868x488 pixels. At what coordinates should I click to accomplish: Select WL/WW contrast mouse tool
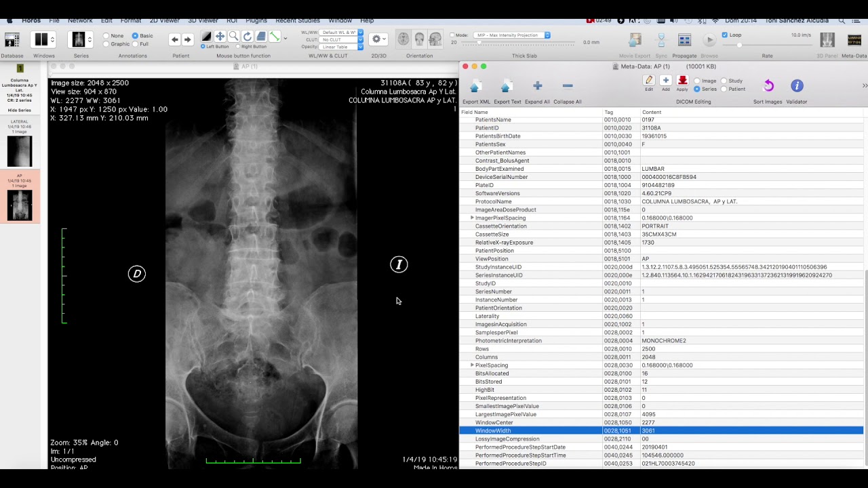point(206,37)
